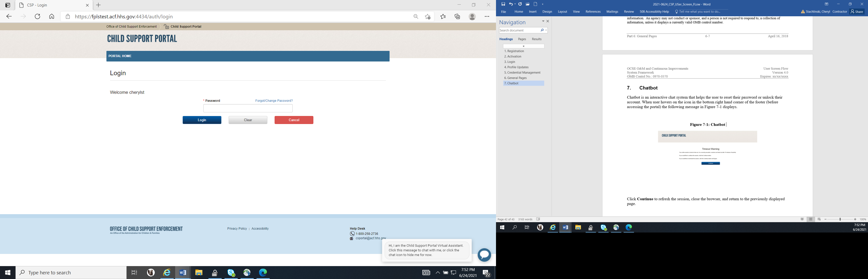Adjust the Word zoom slider
Viewport: 868px width, 279px height.
(840, 219)
